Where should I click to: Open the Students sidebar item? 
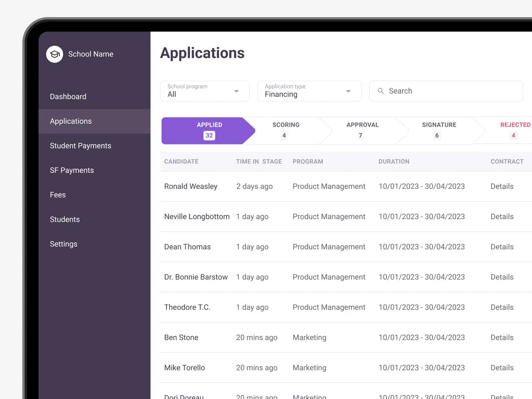[65, 219]
